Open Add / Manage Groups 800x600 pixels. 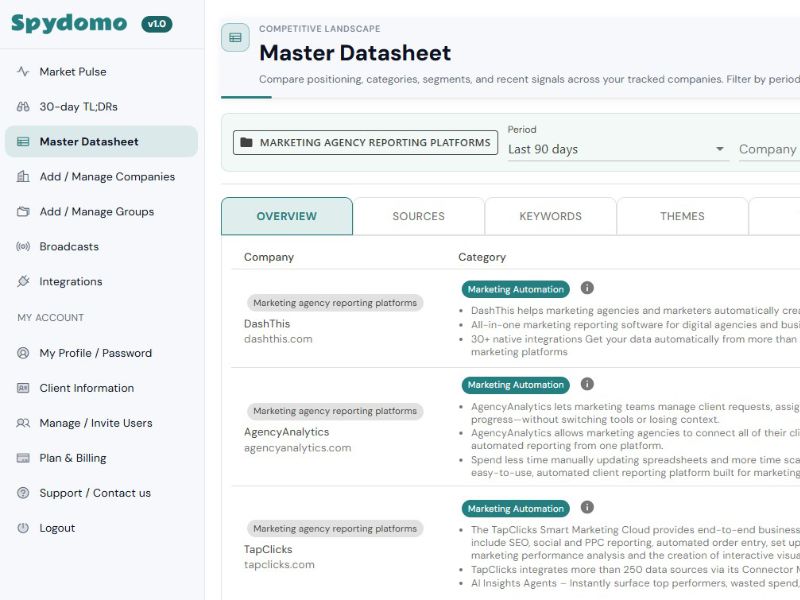[101, 211]
